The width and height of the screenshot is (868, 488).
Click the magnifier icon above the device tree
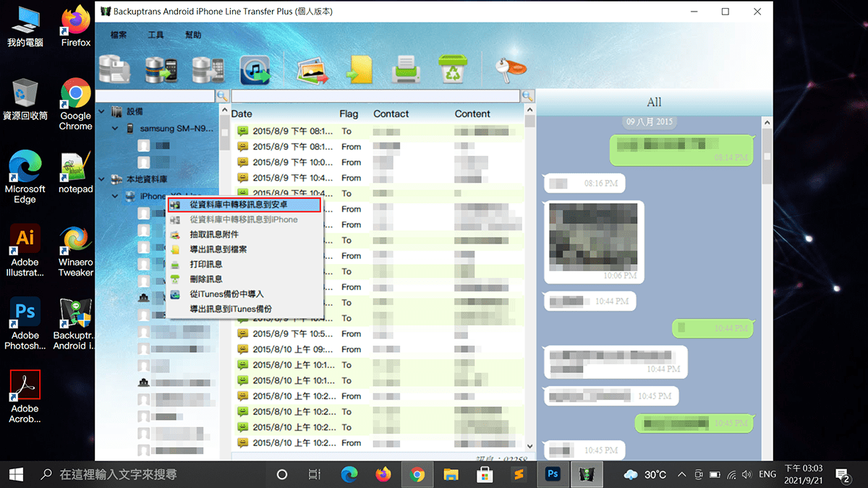click(222, 95)
